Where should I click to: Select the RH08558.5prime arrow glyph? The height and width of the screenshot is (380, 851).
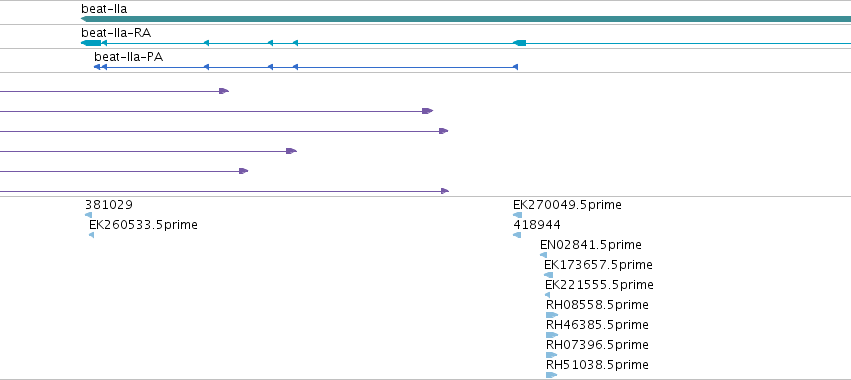552,315
